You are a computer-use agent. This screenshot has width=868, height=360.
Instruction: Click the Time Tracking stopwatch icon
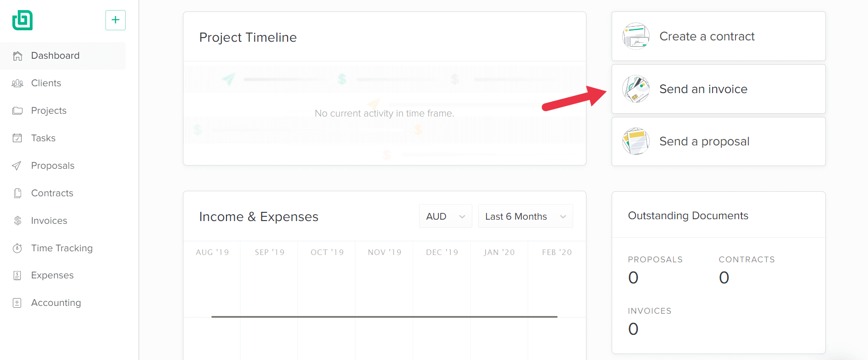tap(17, 248)
